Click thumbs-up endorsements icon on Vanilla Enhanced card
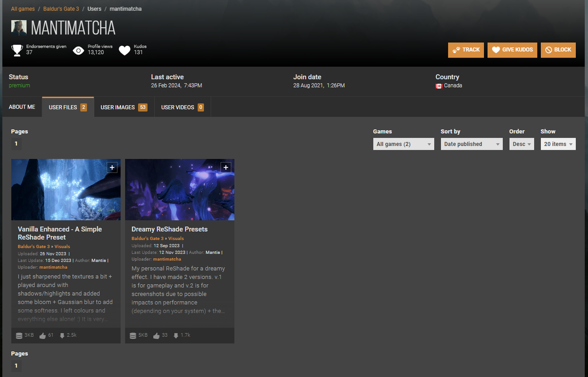 tap(43, 336)
